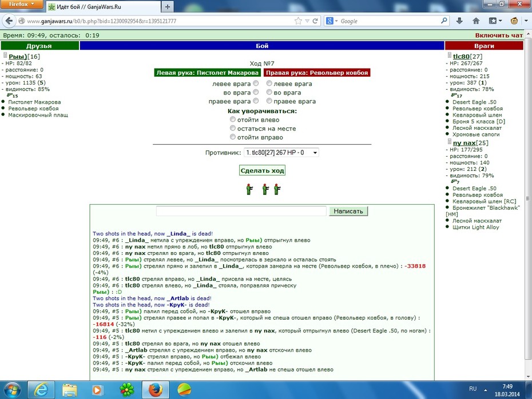
Task: Switch to the GanjaWars.Ru battle tab
Action: click(x=103, y=6)
